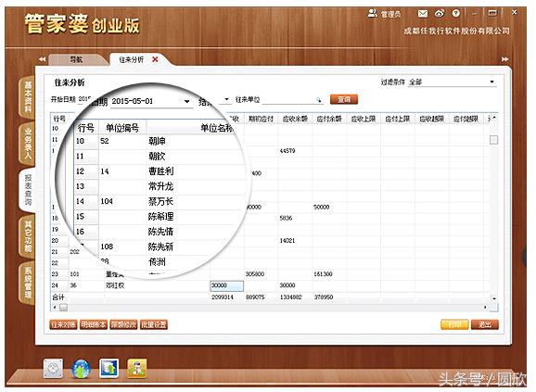Open the 业务录入 sidebar tab
This screenshot has width=536, height=392.
pyautogui.click(x=28, y=144)
